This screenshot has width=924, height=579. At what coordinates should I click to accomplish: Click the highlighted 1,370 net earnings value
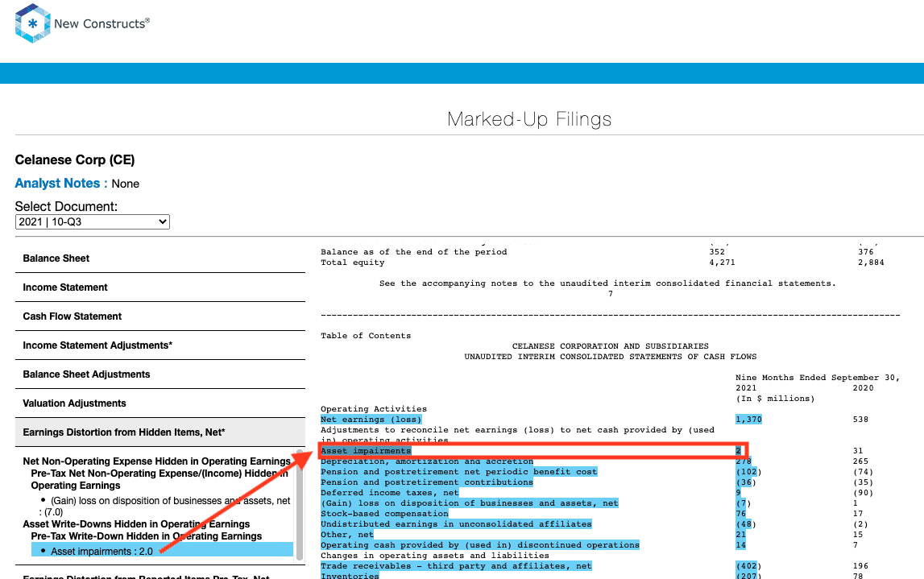point(748,420)
